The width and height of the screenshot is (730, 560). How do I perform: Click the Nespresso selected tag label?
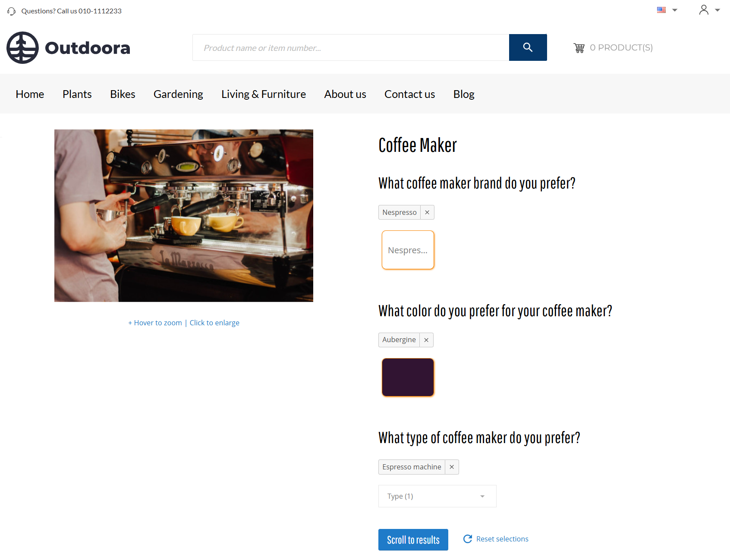click(x=400, y=212)
